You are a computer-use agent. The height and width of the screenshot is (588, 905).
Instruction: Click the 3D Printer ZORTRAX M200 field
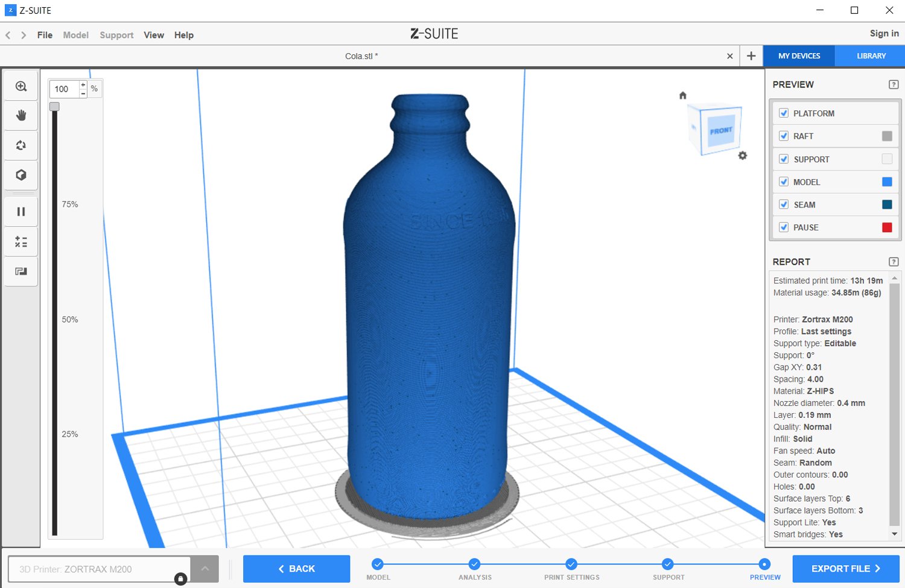coord(100,569)
